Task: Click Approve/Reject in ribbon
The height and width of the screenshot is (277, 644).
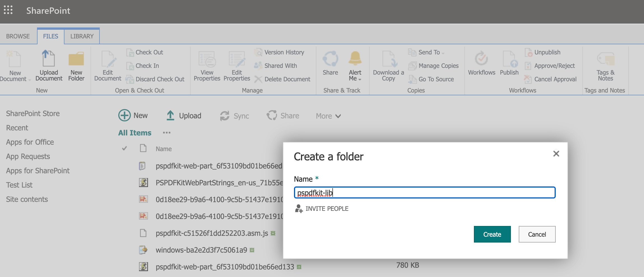Action: (x=550, y=66)
